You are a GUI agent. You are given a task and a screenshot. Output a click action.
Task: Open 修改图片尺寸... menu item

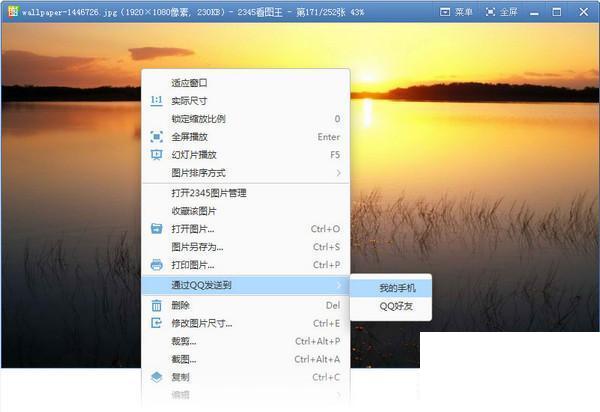245,323
